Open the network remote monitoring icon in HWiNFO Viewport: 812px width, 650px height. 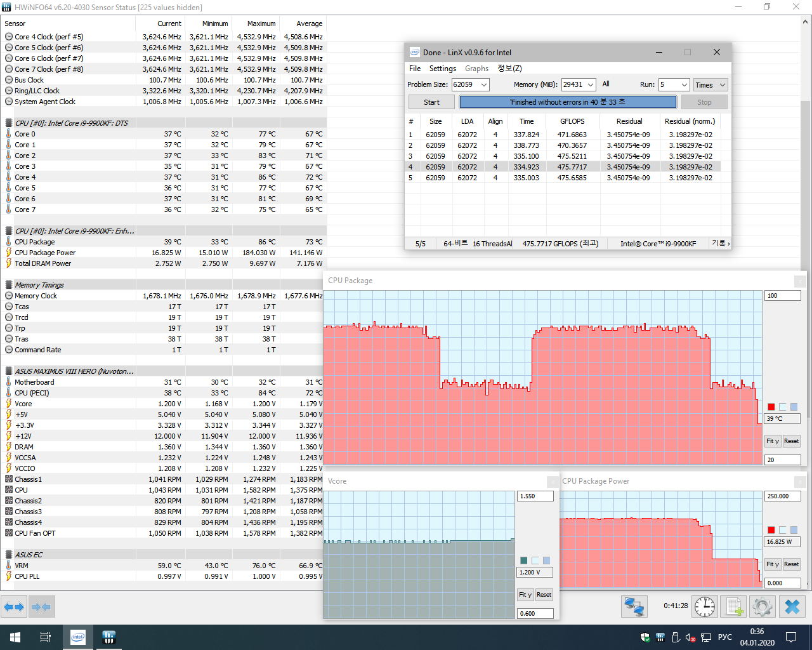coord(634,607)
